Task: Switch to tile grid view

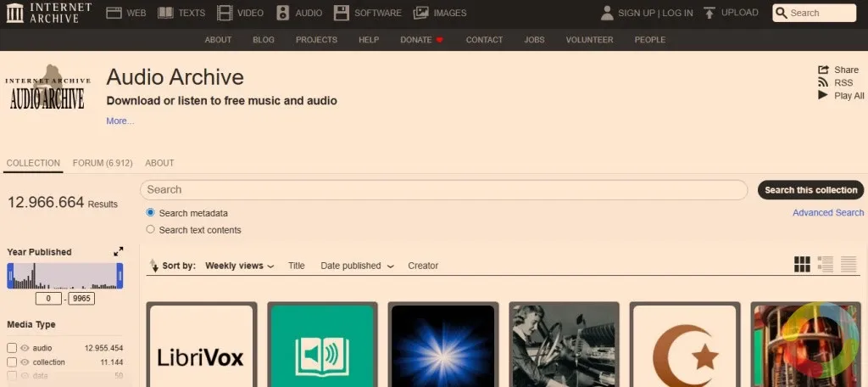Action: (x=802, y=265)
